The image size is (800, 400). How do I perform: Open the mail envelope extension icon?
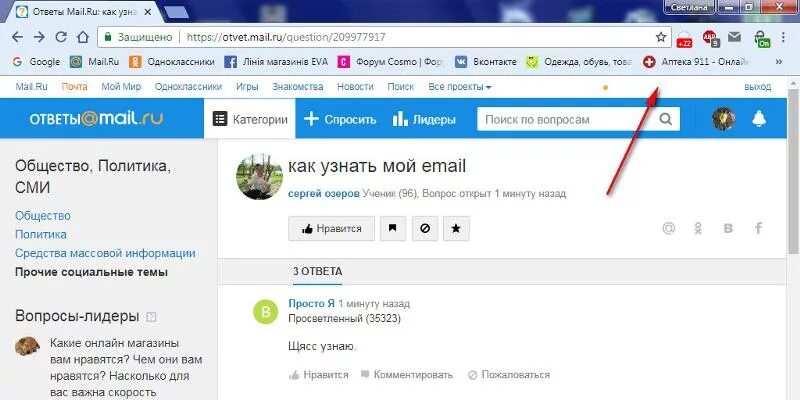point(734,37)
